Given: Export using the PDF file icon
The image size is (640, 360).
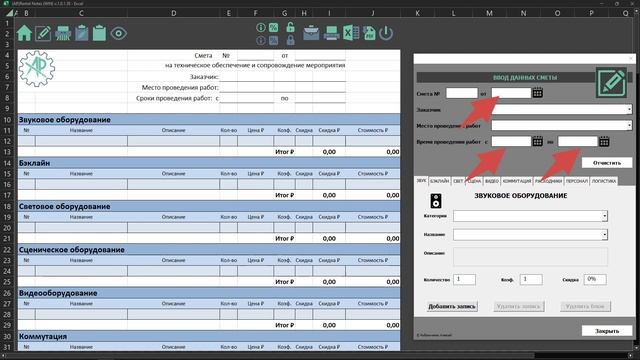Looking at the screenshot, I should pos(369,33).
